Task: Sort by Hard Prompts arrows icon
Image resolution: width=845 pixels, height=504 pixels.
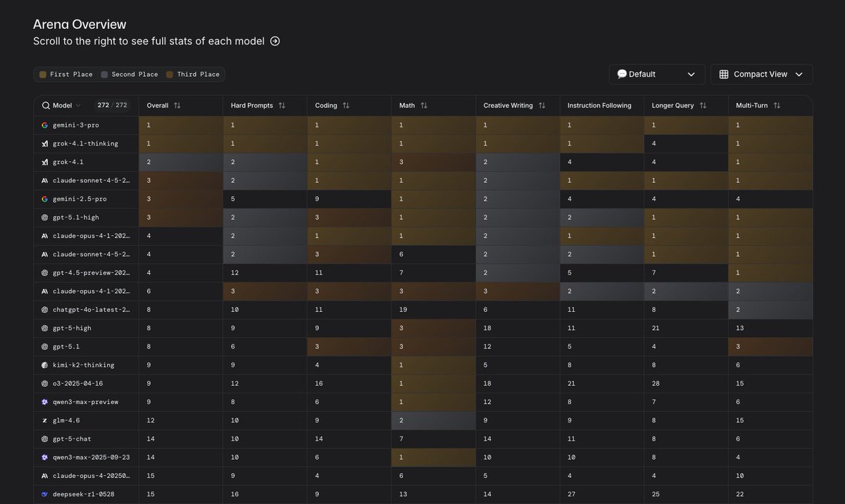Action: click(x=282, y=106)
